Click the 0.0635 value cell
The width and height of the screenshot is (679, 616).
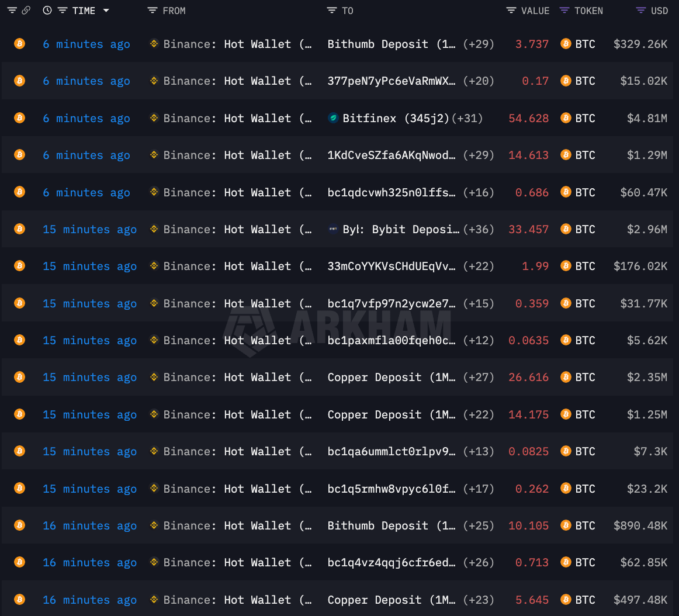point(528,341)
